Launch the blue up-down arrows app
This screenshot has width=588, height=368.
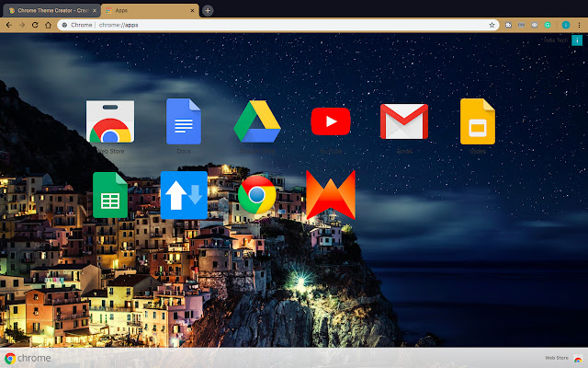click(x=184, y=195)
